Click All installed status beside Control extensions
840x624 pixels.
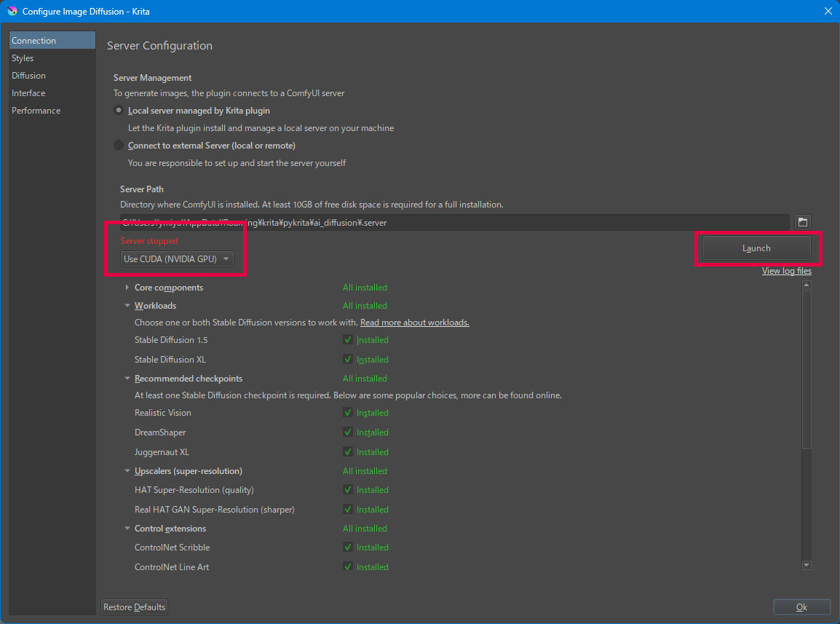point(365,528)
